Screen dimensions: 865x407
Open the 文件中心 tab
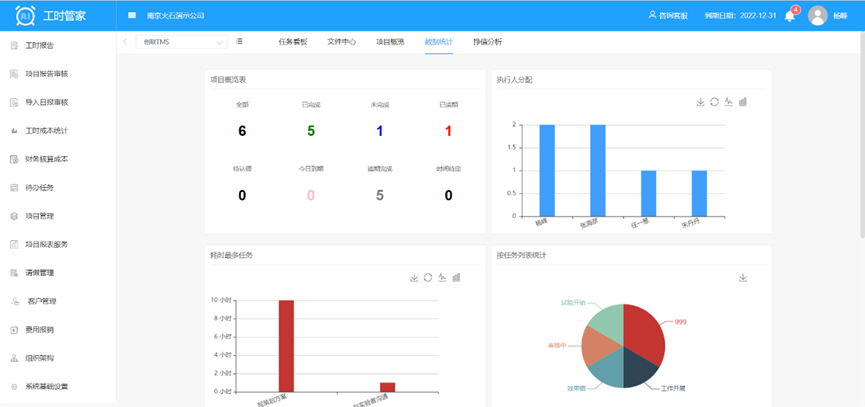pos(342,42)
